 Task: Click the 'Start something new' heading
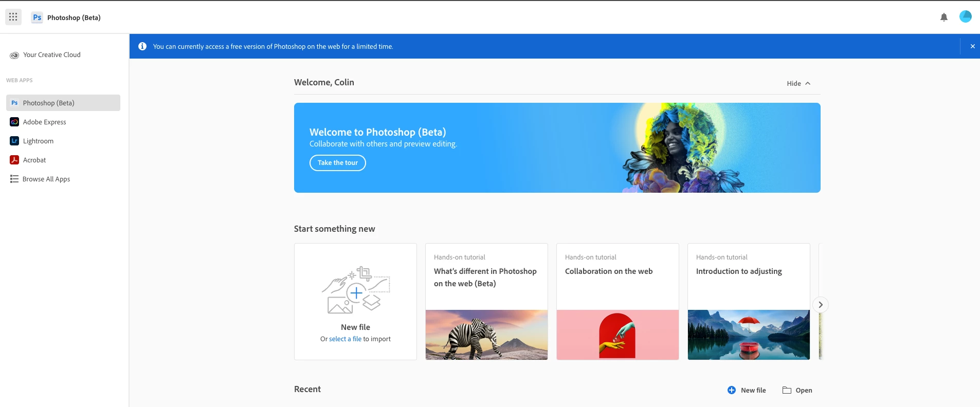335,229
